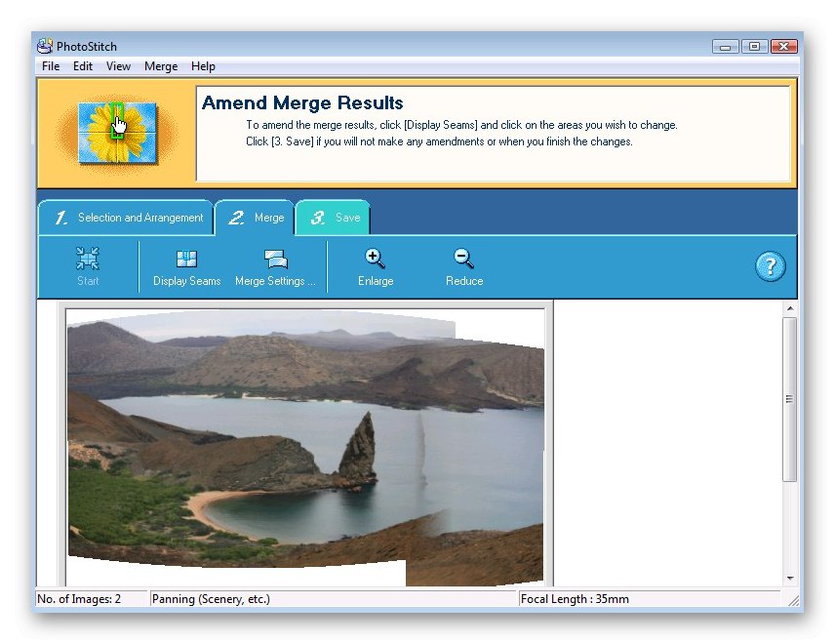Minimize the PhotoStitch window

725,47
